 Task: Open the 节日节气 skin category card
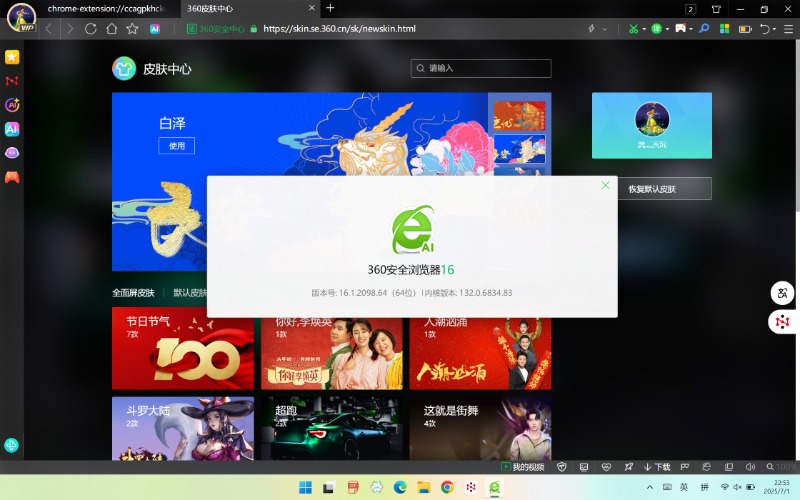[x=183, y=348]
